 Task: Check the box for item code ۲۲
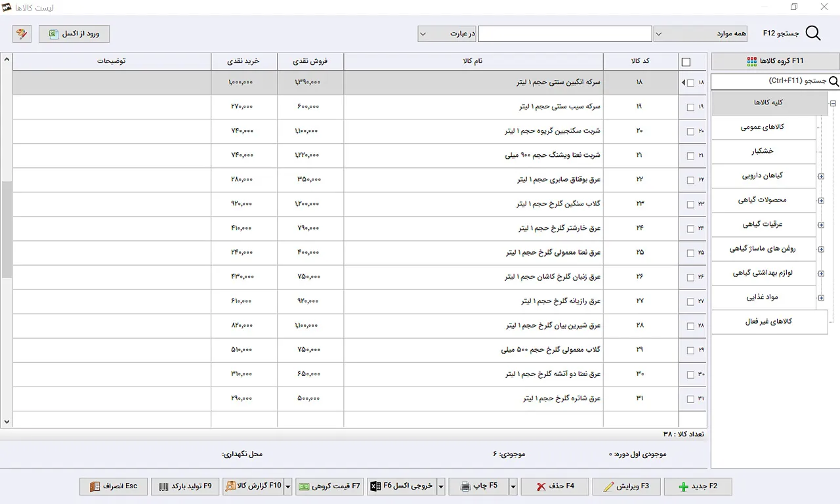(690, 180)
